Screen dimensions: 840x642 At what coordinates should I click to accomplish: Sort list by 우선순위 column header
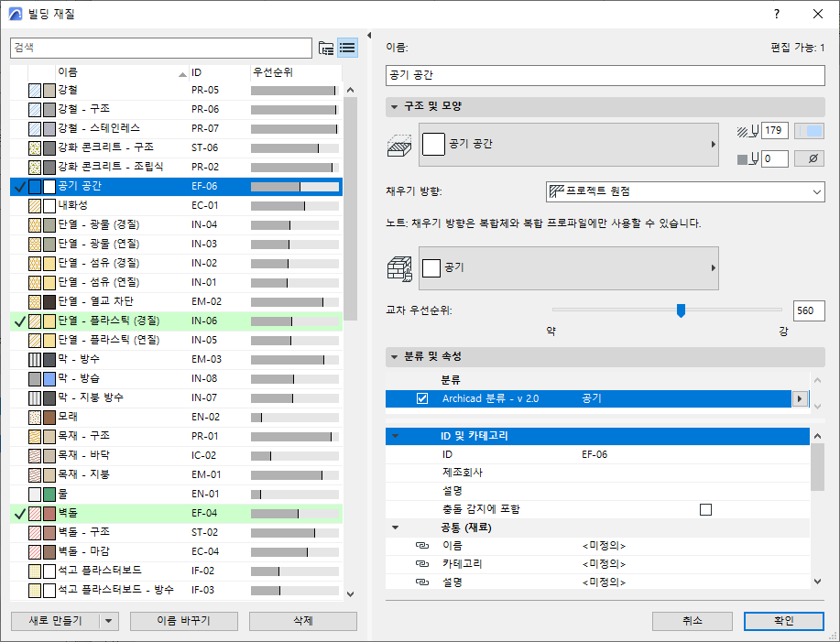(296, 72)
